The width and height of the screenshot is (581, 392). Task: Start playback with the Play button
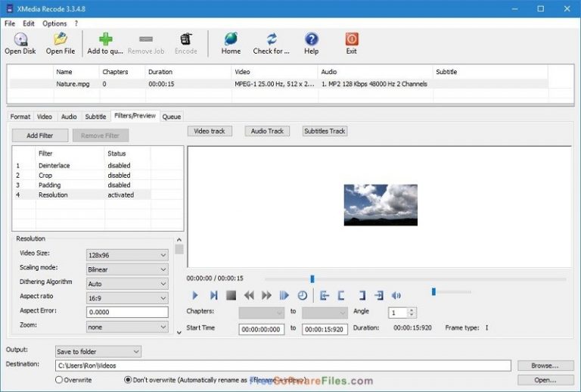[195, 295]
